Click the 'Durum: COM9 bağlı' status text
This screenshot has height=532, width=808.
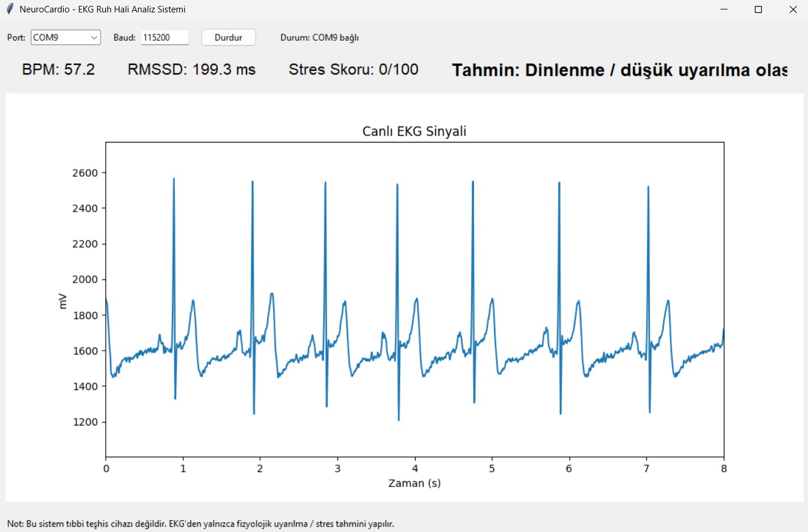click(320, 37)
